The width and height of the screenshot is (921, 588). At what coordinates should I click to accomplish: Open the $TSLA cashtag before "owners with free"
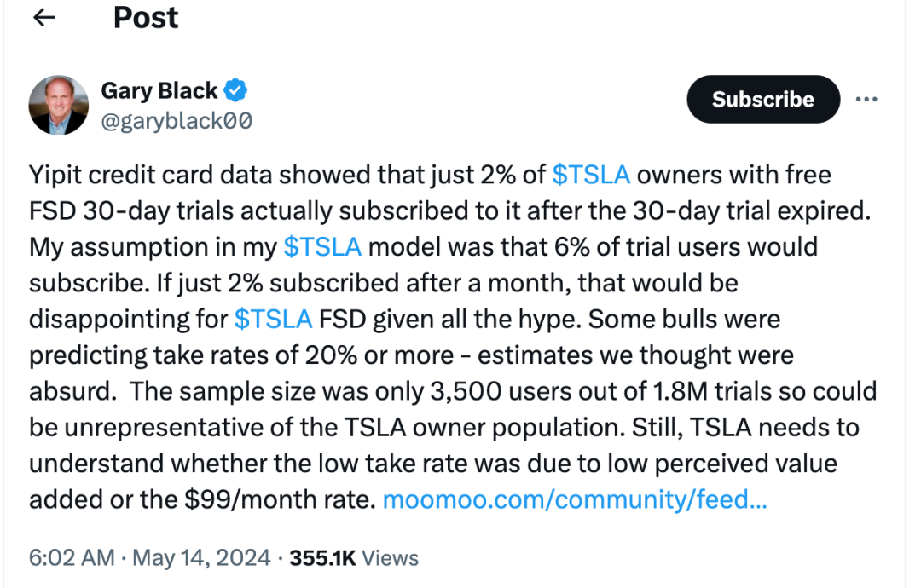[591, 175]
